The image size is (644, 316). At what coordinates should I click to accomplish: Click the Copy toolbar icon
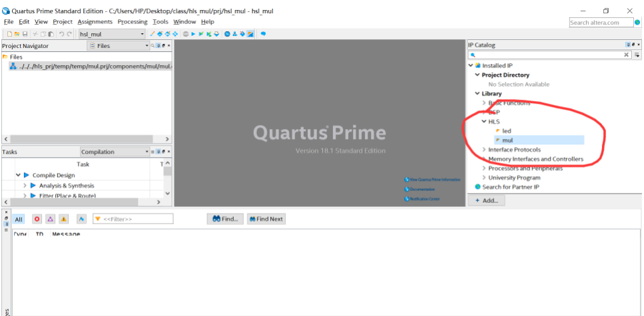click(x=43, y=34)
